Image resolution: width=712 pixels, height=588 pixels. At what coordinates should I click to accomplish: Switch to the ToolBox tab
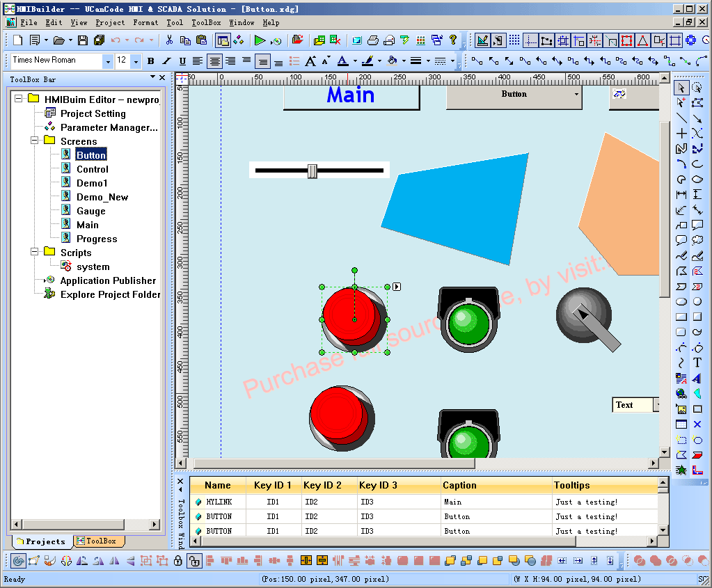tap(102, 541)
